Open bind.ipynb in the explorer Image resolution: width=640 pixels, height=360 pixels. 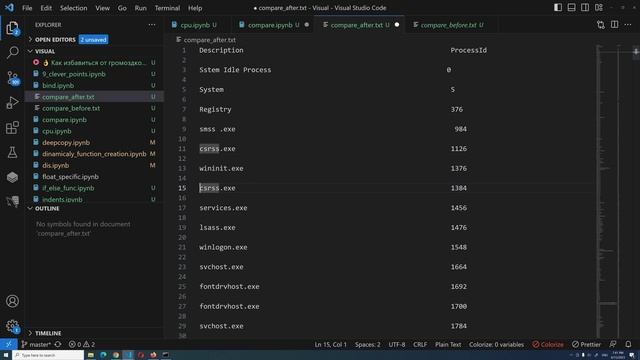pyautogui.click(x=58, y=85)
